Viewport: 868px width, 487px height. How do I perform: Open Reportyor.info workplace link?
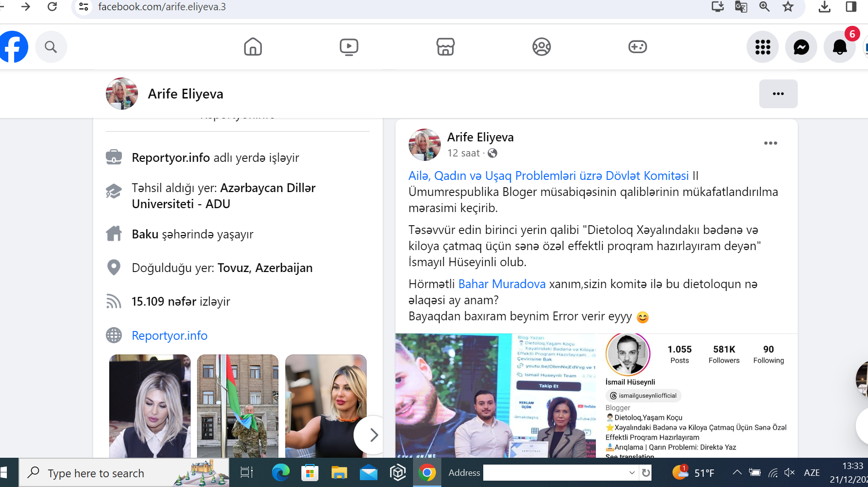tap(171, 157)
